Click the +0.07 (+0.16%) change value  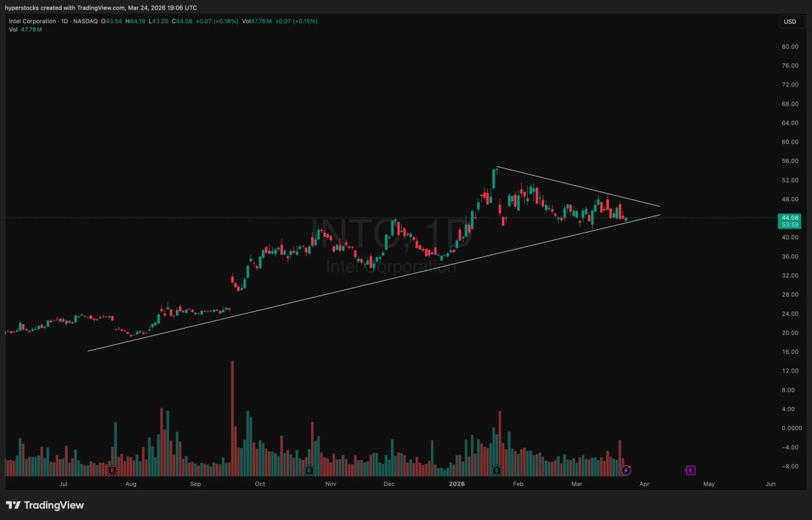click(217, 21)
